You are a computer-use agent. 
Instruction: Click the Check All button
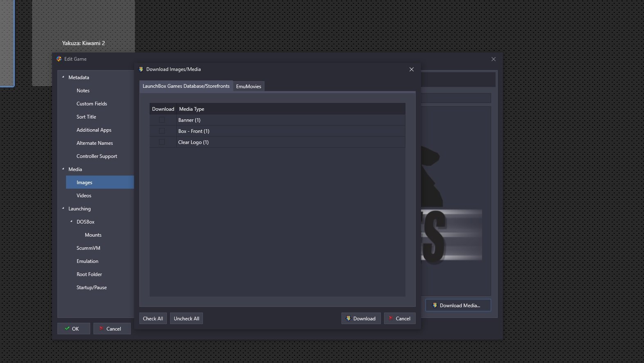153,318
